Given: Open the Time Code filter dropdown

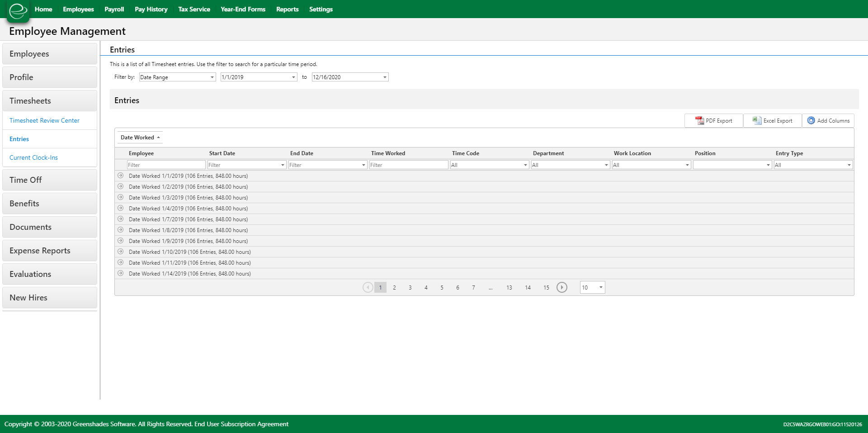Looking at the screenshot, I should [x=525, y=165].
